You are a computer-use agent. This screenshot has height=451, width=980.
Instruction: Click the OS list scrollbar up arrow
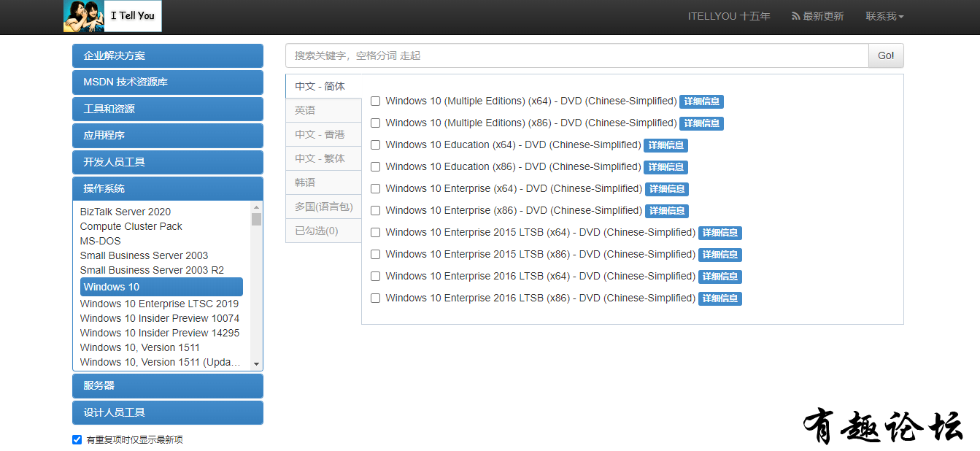(256, 207)
